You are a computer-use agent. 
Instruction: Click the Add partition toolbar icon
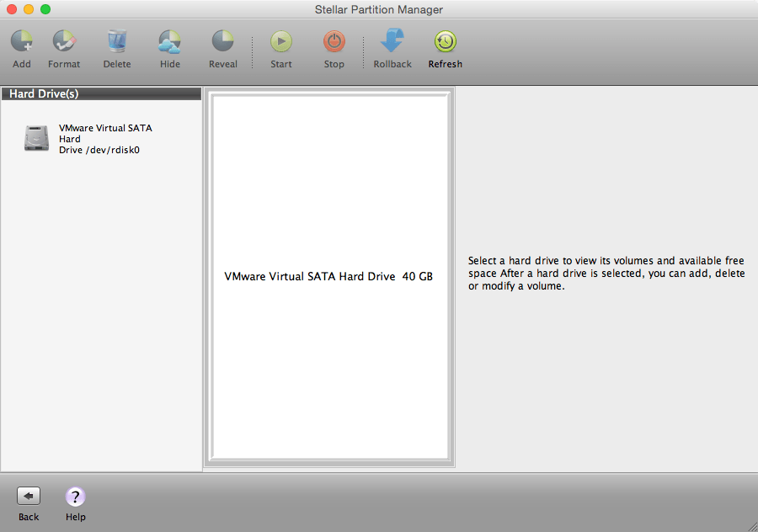pos(22,41)
